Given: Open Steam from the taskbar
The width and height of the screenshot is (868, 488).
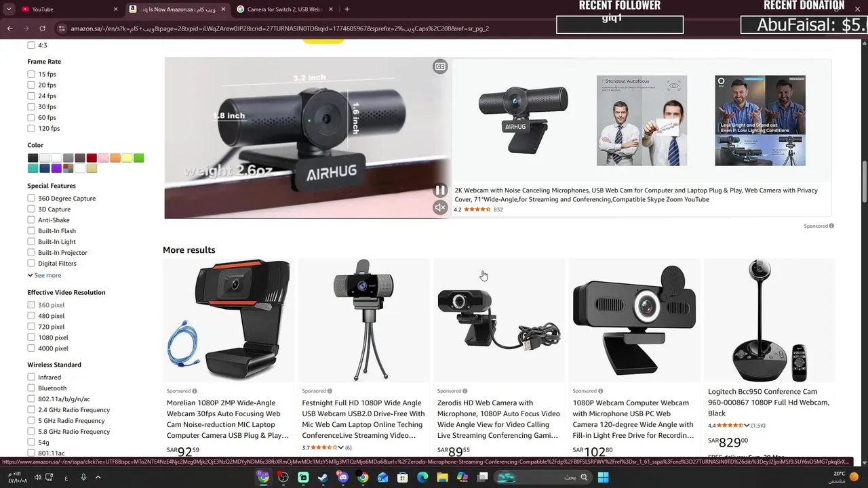Looking at the screenshot, I should [323, 477].
